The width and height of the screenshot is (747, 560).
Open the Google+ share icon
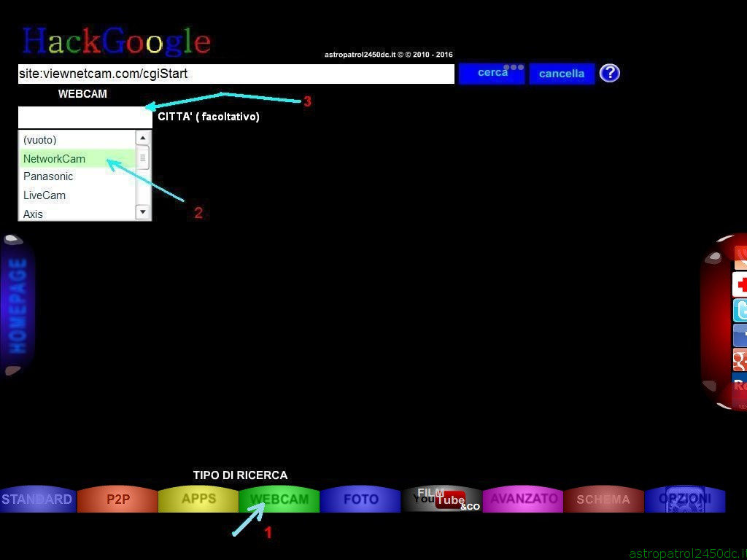tap(740, 359)
